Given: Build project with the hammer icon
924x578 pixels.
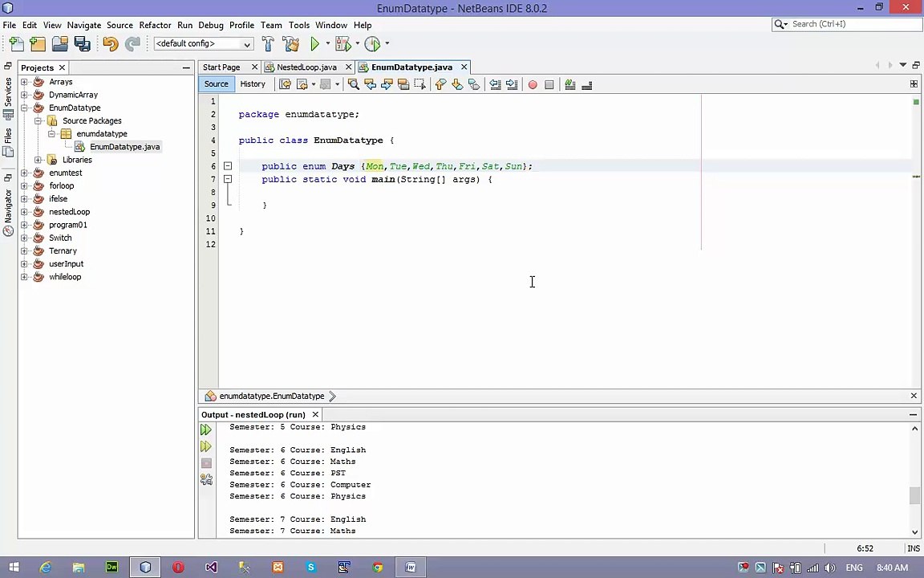Looking at the screenshot, I should tap(268, 43).
